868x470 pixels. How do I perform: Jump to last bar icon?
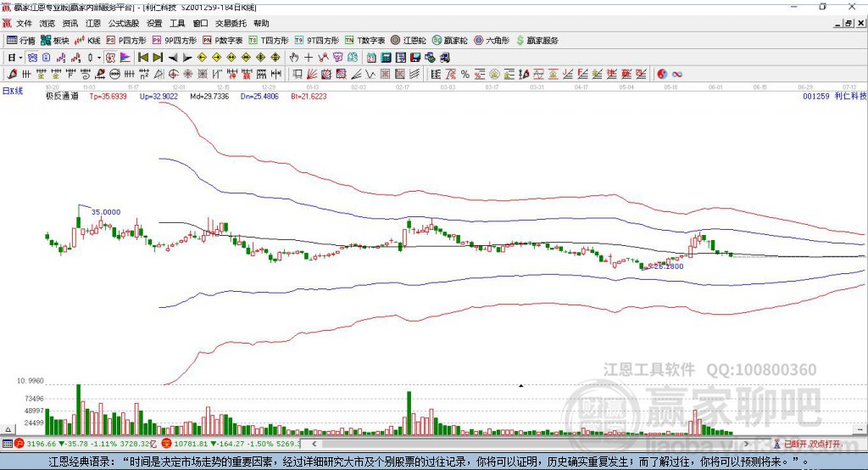coord(158,58)
